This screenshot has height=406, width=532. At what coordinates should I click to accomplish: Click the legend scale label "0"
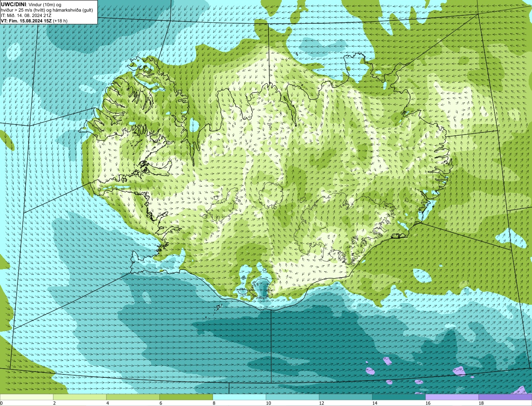pos(1,403)
